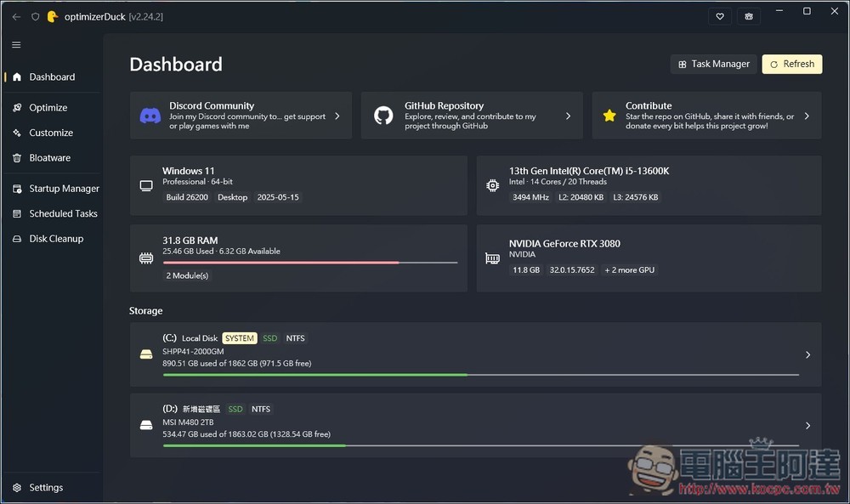
Task: Click the SSD badge on D: drive
Action: (235, 409)
